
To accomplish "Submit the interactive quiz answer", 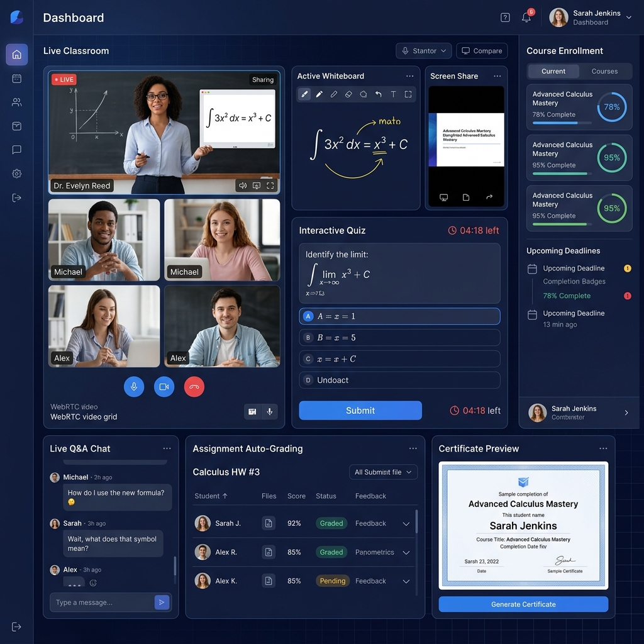I will coord(360,410).
